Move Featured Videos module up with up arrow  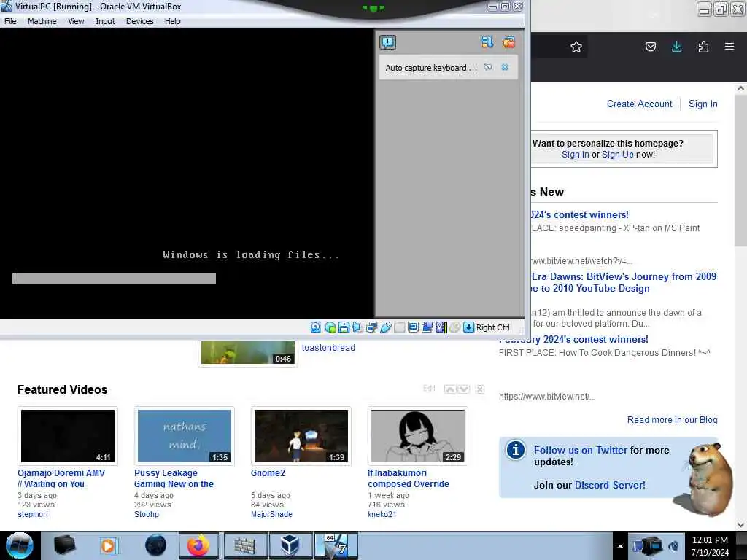coord(449,389)
